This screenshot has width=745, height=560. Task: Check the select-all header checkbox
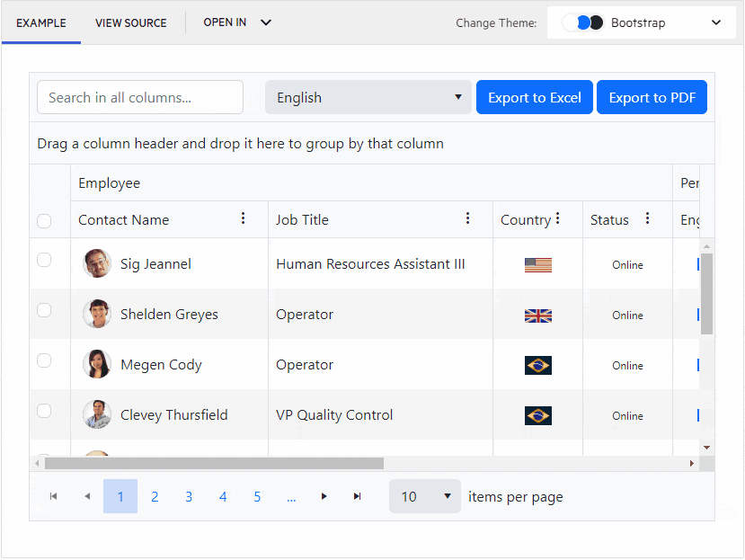[x=44, y=221]
